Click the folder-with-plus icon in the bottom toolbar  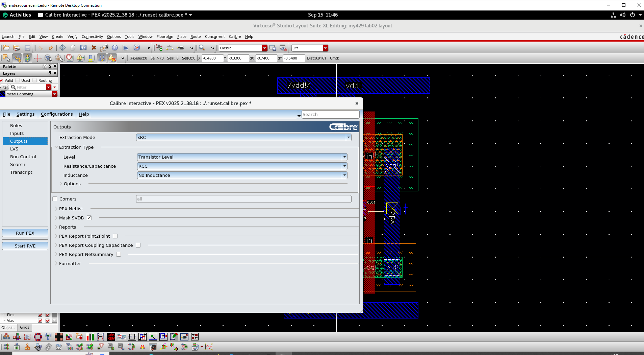click(79, 337)
